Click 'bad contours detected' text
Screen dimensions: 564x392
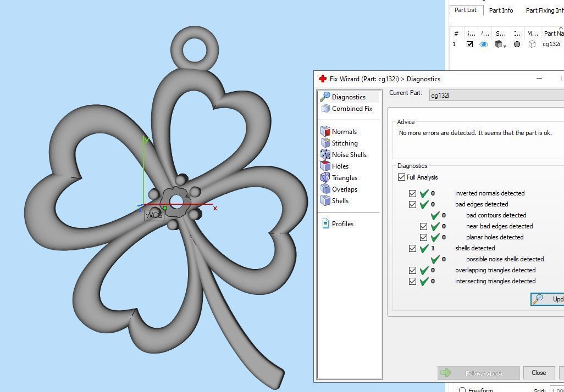point(496,215)
